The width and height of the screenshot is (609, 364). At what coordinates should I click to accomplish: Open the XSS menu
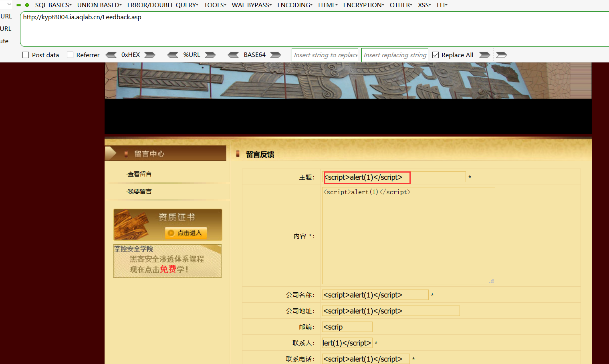[x=424, y=5]
